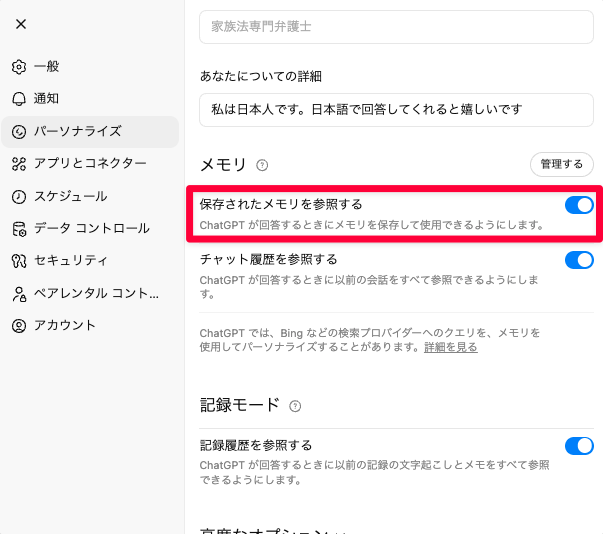The height and width of the screenshot is (534, 603).
Task: Click the 管理する memory button
Action: (x=561, y=164)
